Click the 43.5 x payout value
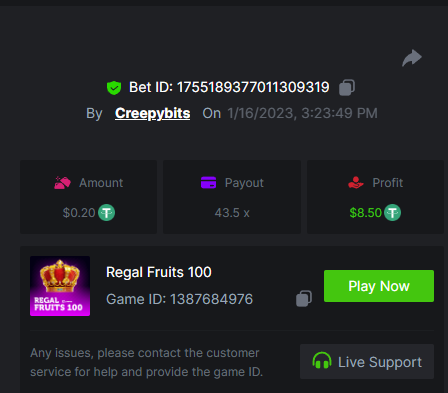Screen dimensions: 448x393 pos(232,213)
